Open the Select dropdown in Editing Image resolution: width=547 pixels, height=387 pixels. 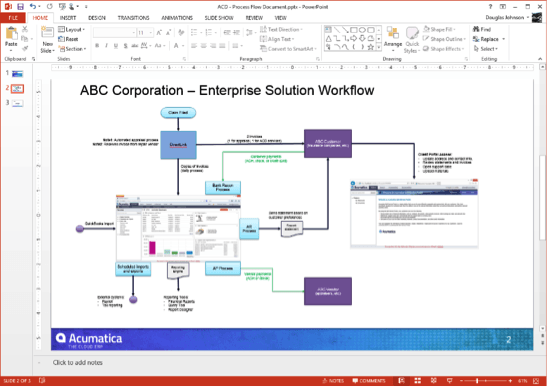[x=486, y=49]
